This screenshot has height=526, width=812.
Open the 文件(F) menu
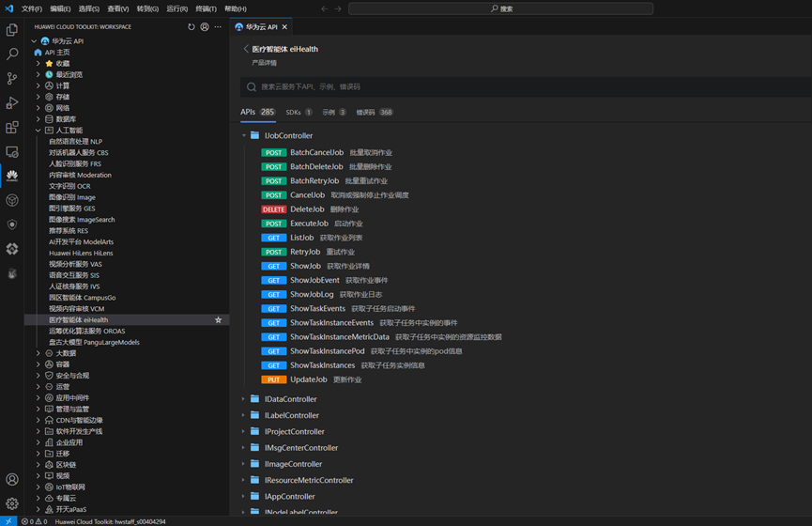pos(32,8)
